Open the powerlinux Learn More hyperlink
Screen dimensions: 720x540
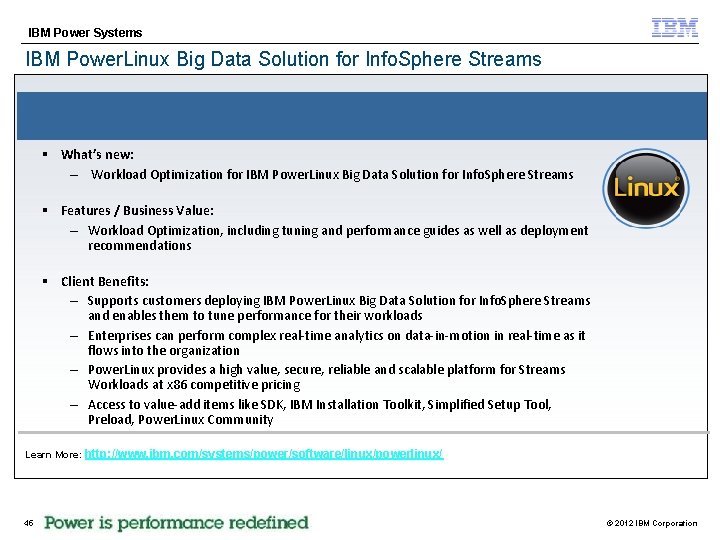[264, 454]
